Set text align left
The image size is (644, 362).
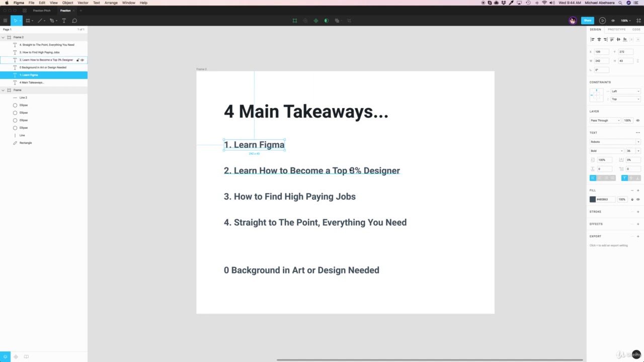point(593,178)
